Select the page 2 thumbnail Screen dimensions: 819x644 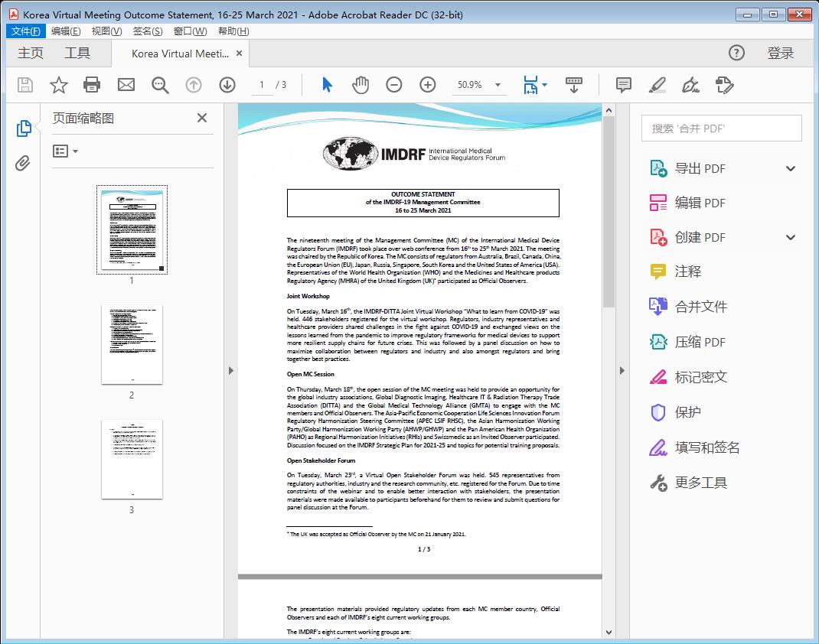[x=132, y=344]
